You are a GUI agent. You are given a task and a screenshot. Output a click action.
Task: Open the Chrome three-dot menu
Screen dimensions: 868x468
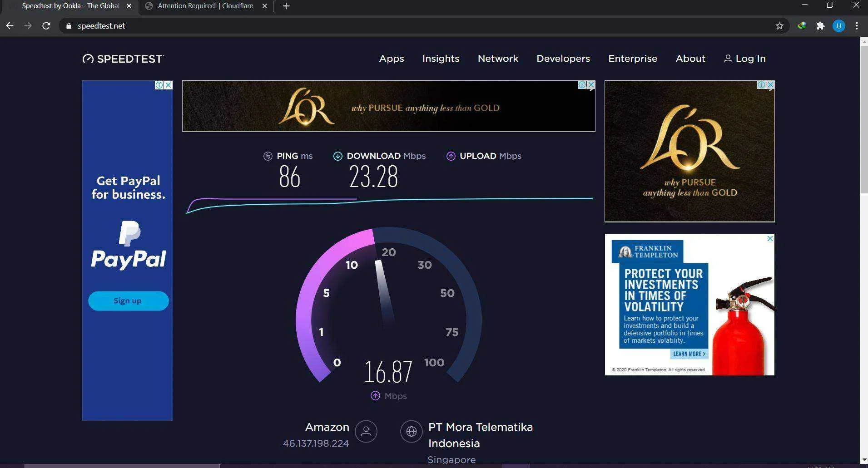[857, 26]
